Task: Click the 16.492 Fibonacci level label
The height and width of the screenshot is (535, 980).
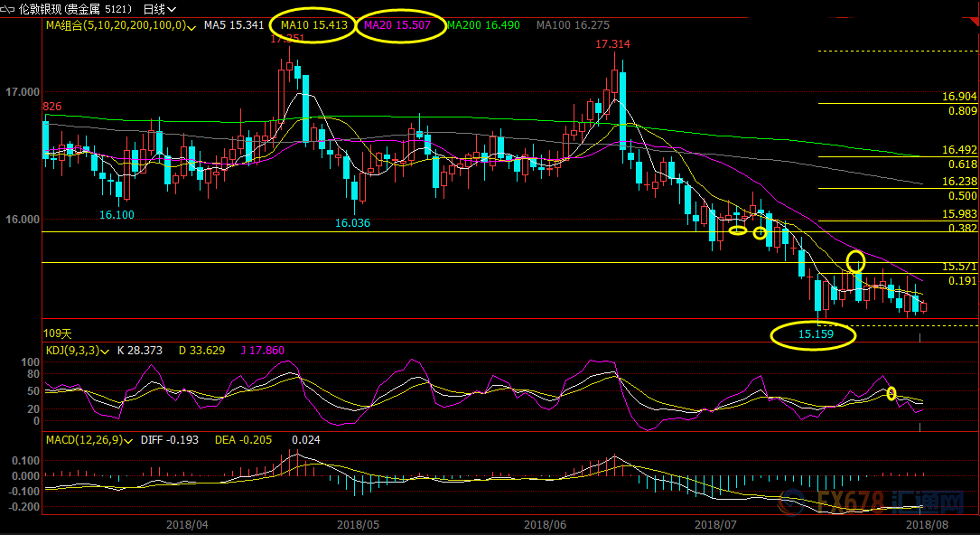Action: (x=959, y=150)
